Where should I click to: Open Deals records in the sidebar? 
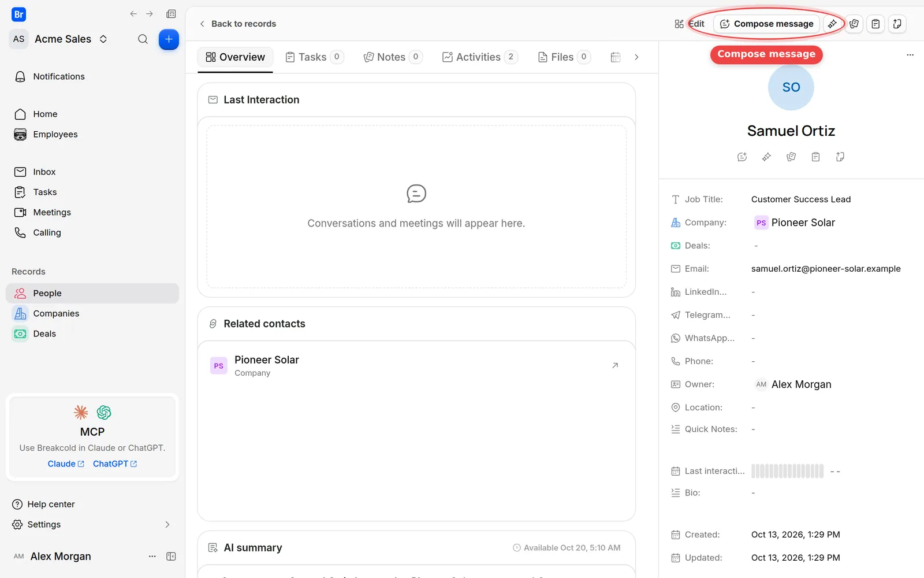(x=92, y=334)
